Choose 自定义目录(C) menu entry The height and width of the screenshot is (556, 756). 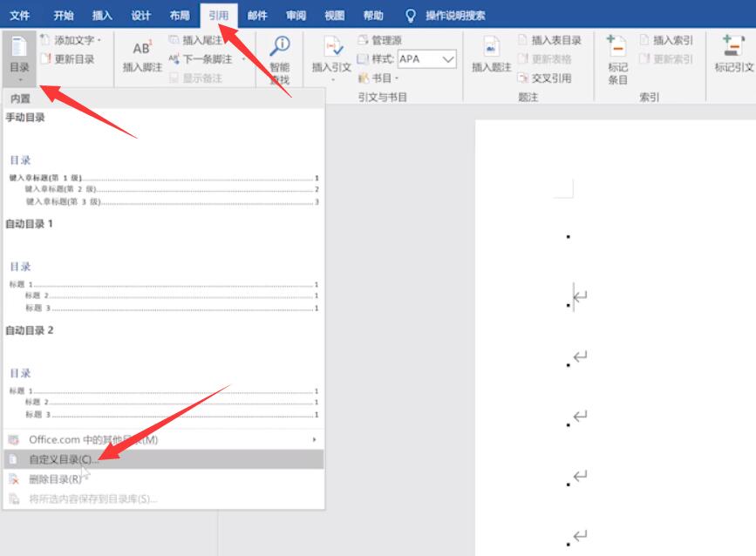click(x=163, y=459)
